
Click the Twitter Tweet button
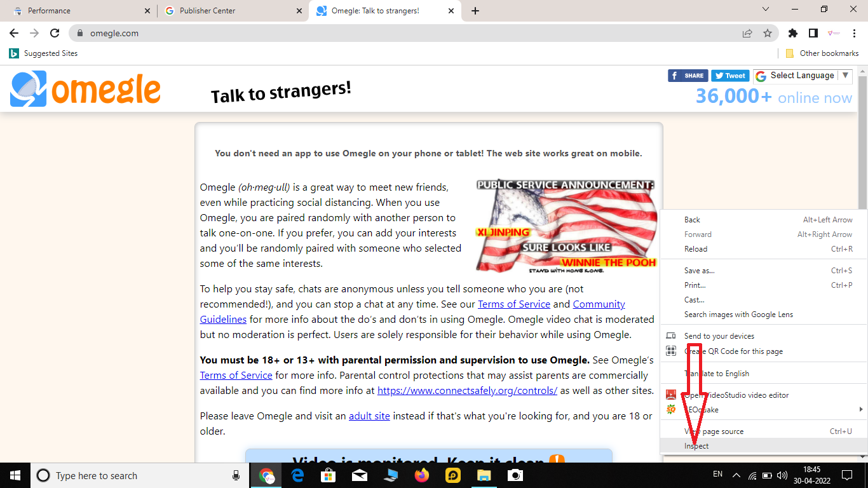point(730,76)
